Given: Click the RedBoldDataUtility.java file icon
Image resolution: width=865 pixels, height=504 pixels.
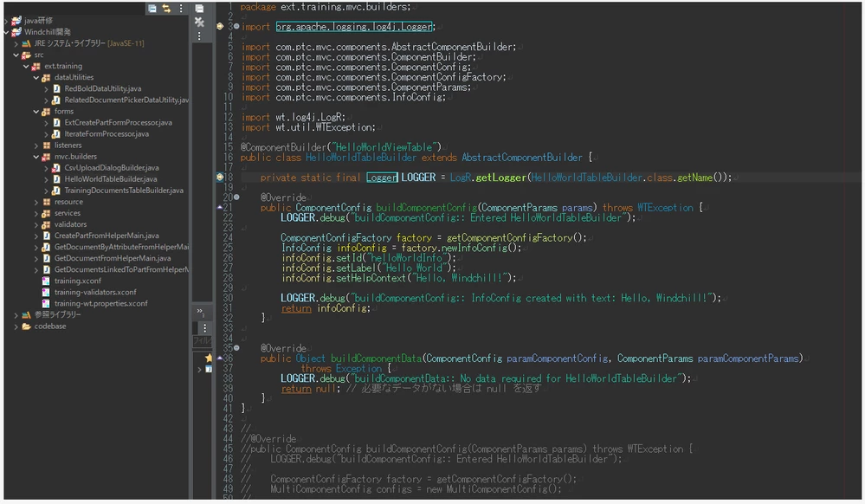Looking at the screenshot, I should pos(56,88).
